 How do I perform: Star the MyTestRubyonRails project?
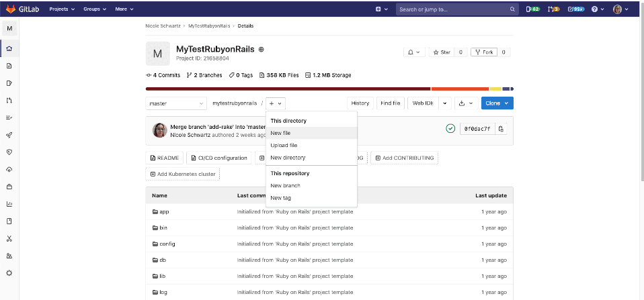tap(441, 52)
